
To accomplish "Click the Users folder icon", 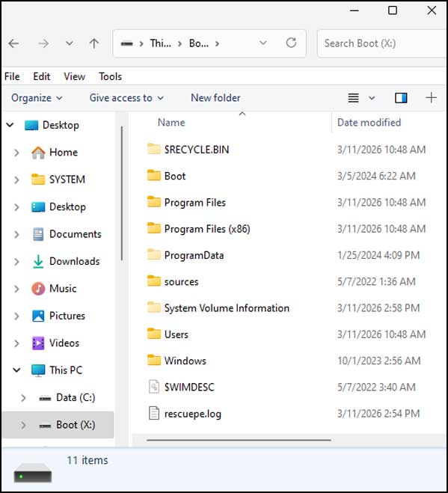I will point(154,334).
